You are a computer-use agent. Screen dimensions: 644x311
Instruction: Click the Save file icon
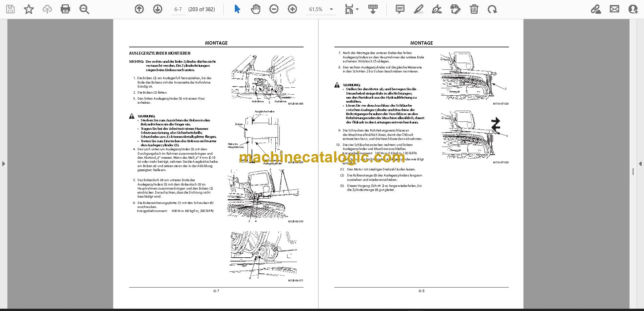(10, 9)
